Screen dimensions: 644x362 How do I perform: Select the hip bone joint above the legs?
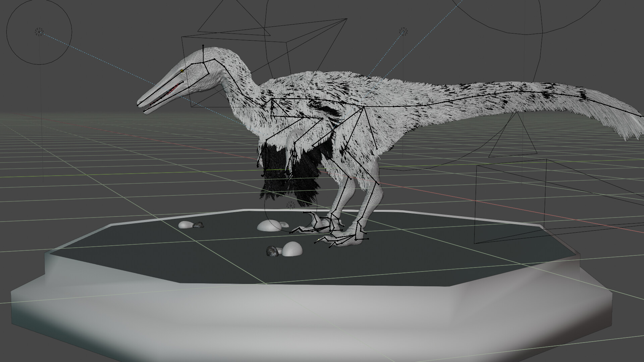point(364,107)
